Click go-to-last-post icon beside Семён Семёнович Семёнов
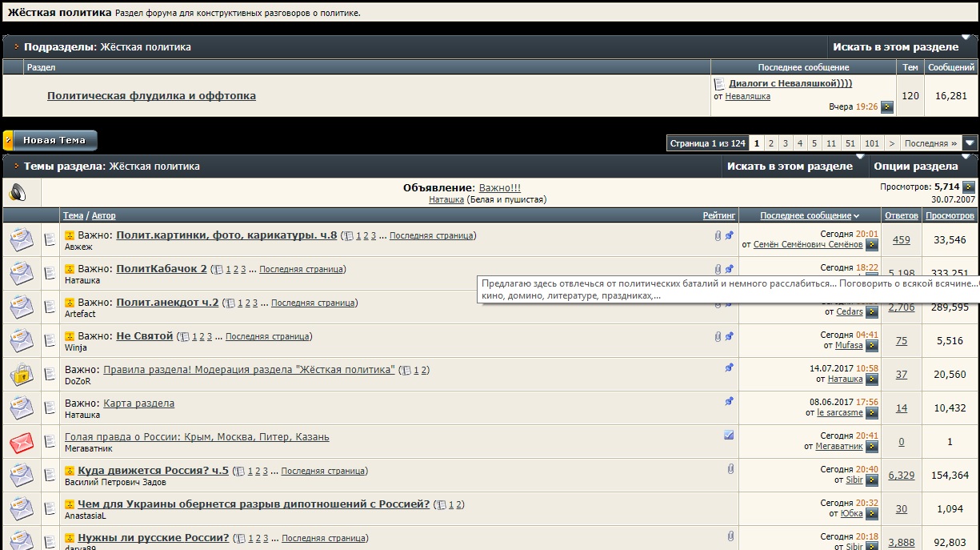Screen dimensions: 980x550 (x=872, y=244)
